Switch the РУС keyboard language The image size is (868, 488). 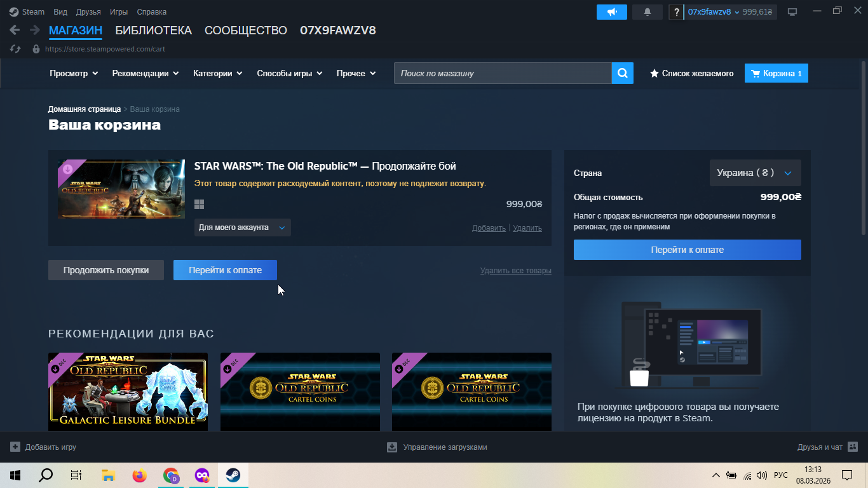781,475
